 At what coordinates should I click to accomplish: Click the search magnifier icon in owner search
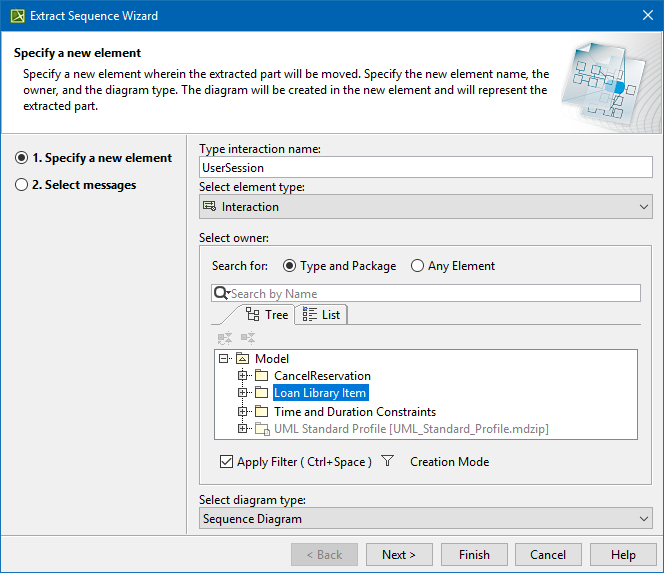coord(222,293)
